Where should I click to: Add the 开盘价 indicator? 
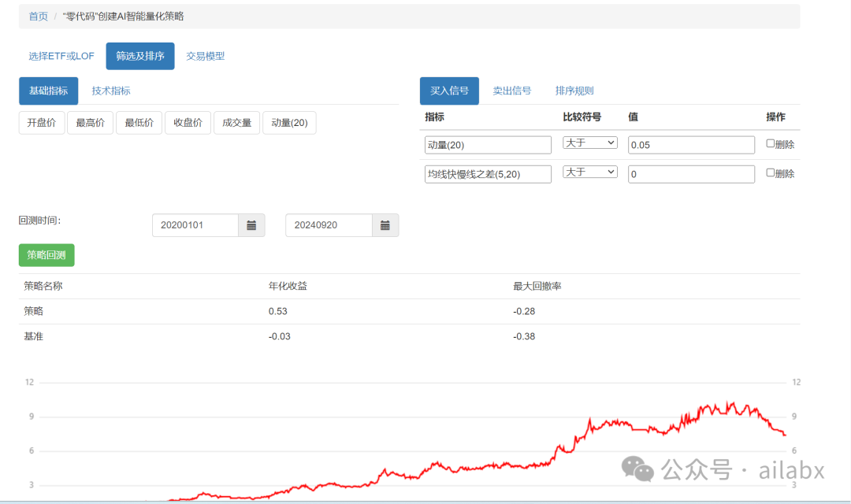[42, 123]
